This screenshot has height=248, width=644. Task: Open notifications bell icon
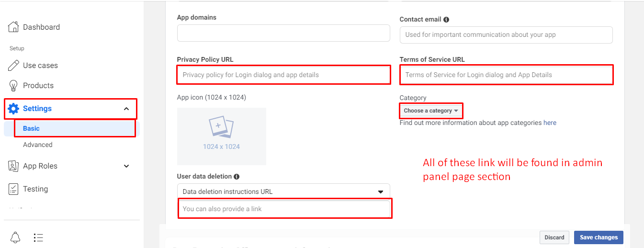pyautogui.click(x=15, y=237)
